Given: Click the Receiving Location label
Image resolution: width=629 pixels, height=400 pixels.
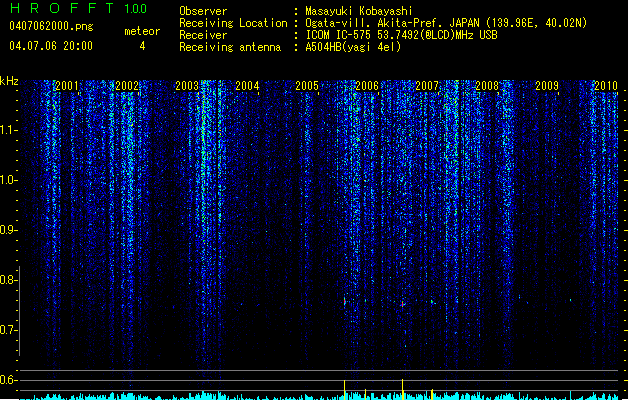Looking at the screenshot, I should [x=233, y=23].
